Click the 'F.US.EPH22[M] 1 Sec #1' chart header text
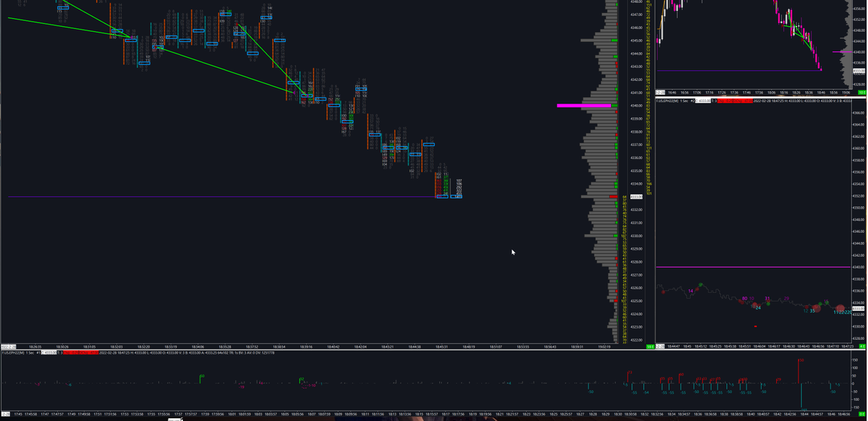This screenshot has height=421, width=868. coord(20,353)
